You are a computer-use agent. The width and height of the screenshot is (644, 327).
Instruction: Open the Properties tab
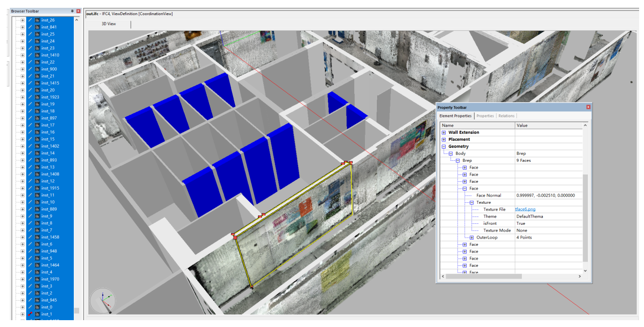(485, 116)
